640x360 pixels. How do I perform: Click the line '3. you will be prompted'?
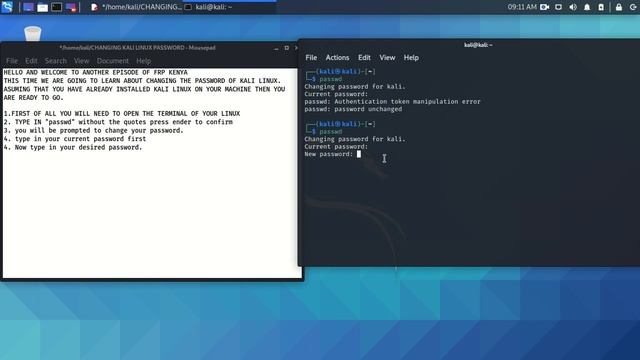point(93,131)
